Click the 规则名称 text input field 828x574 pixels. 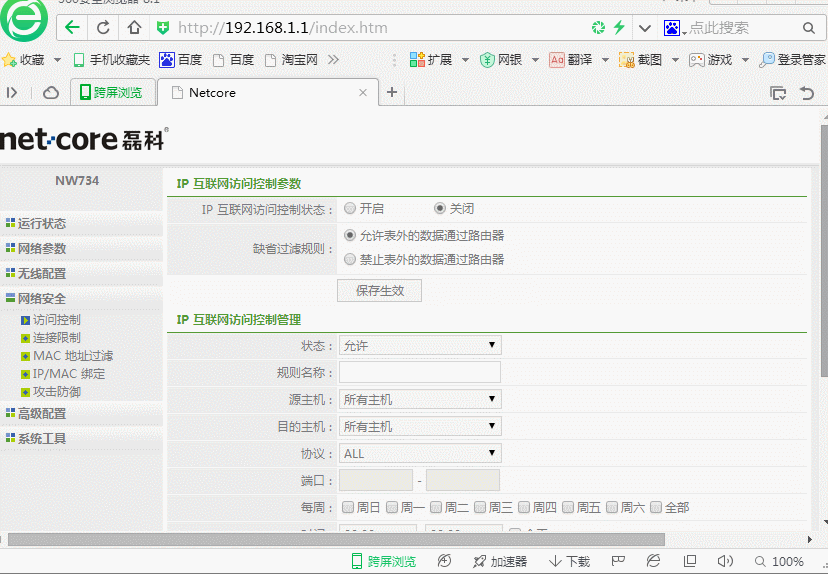tap(420, 373)
